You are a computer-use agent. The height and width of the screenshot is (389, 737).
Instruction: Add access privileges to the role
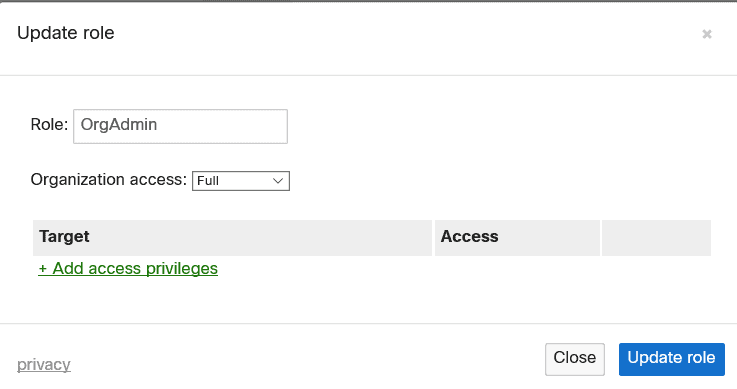[128, 268]
